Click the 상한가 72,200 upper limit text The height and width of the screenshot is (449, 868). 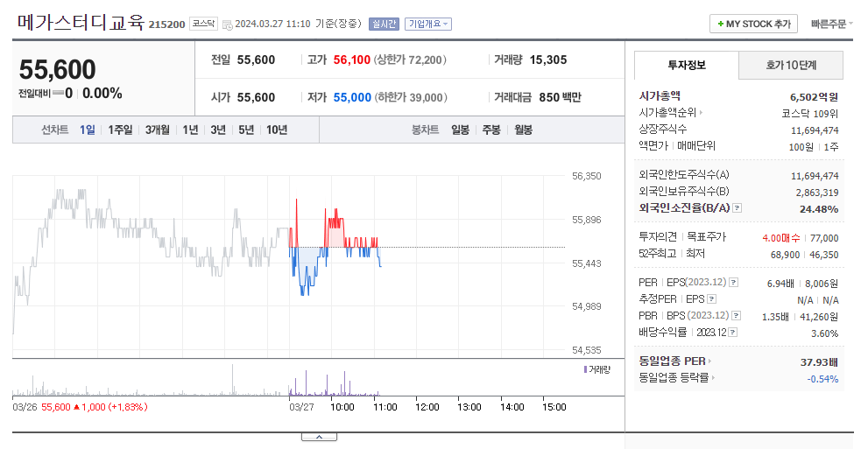410,60
